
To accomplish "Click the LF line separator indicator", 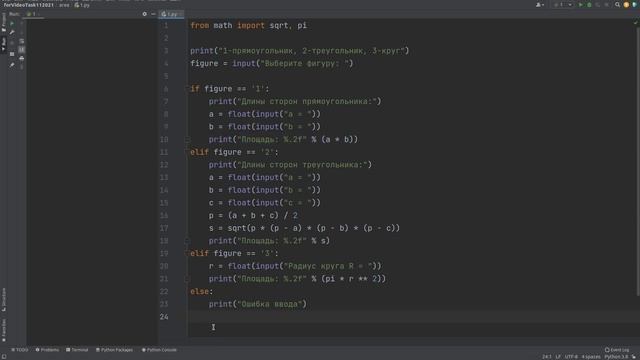I will click(x=558, y=357).
